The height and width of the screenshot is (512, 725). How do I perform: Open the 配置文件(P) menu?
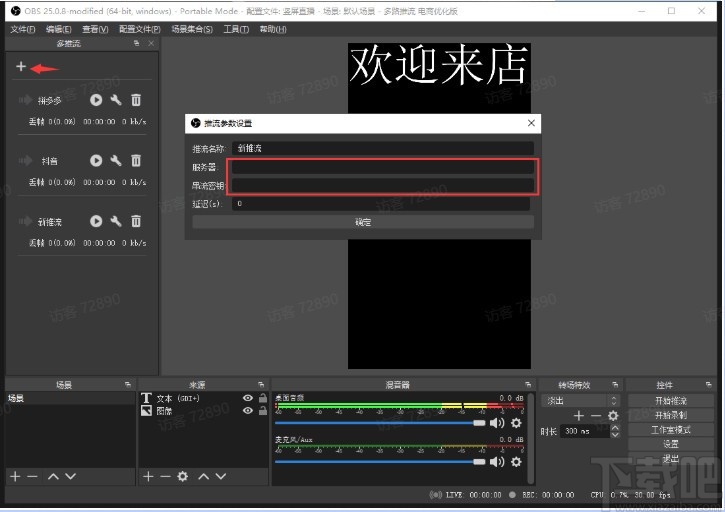click(x=140, y=29)
